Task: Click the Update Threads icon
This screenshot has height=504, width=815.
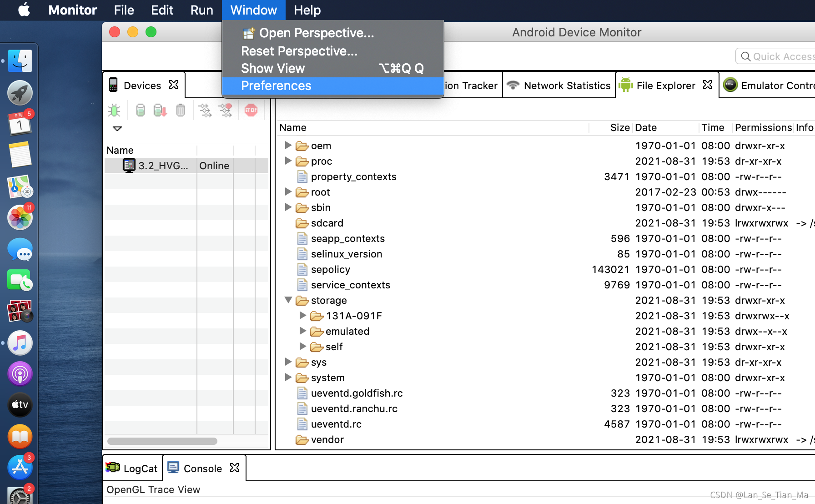Action: pos(205,110)
